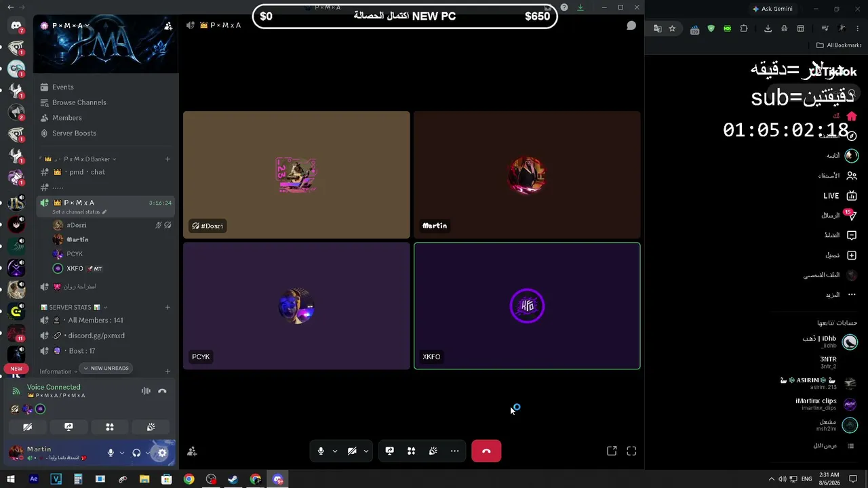Invite friends to call icon
The height and width of the screenshot is (488, 868).
tap(192, 451)
